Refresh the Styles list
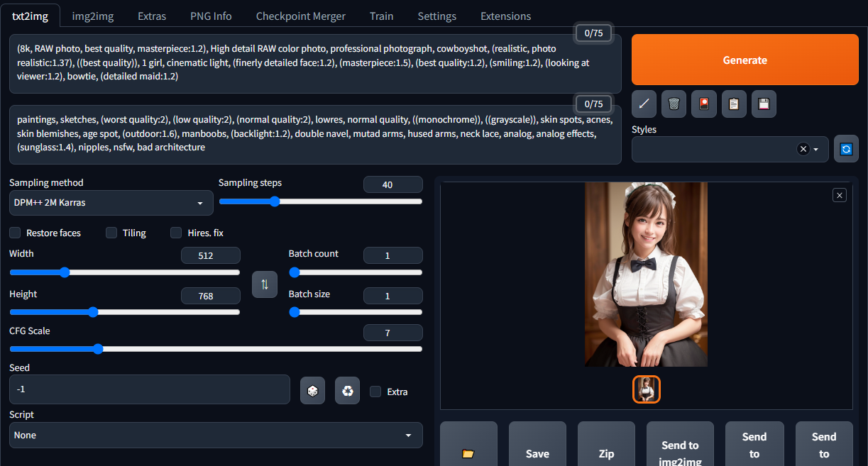 (845, 149)
